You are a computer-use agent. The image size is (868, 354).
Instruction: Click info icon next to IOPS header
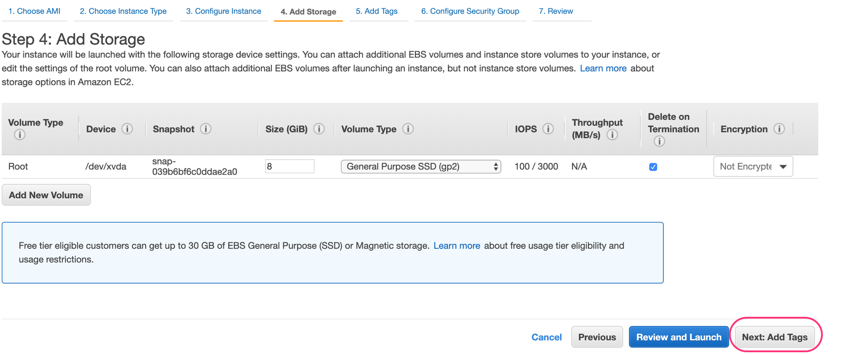tap(548, 129)
